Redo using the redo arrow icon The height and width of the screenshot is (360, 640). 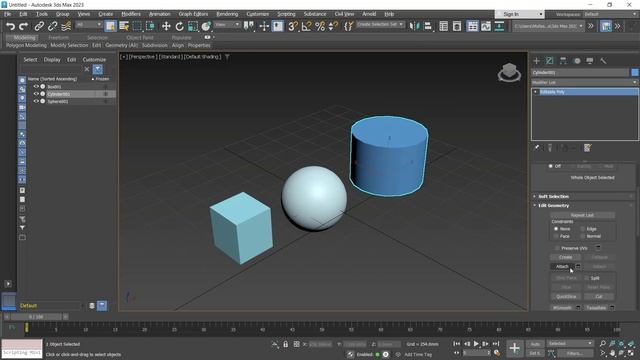pos(24,27)
